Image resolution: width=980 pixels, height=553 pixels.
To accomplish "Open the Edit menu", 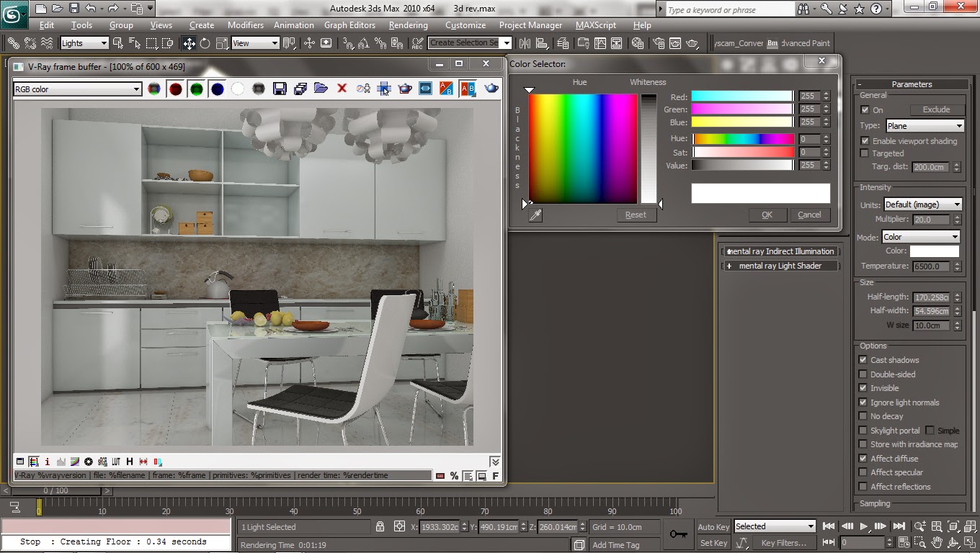I will coord(47,25).
